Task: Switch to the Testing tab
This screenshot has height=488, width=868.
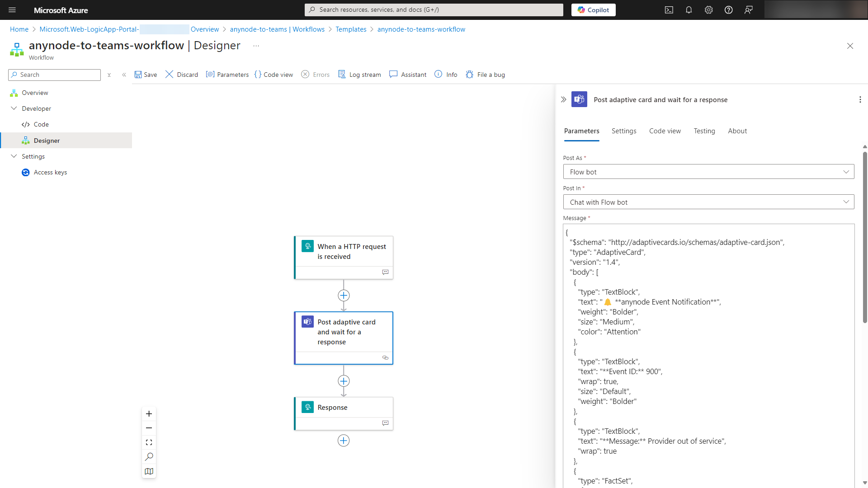Action: click(704, 131)
